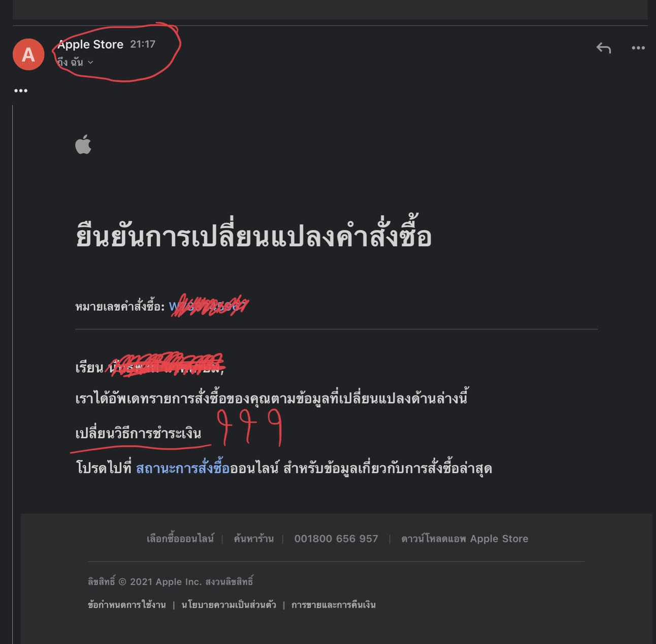Click the ยืนยันการเปลี่ยนแปลงคำสั่งซื้อ heading
The height and width of the screenshot is (644, 656).
coord(253,235)
